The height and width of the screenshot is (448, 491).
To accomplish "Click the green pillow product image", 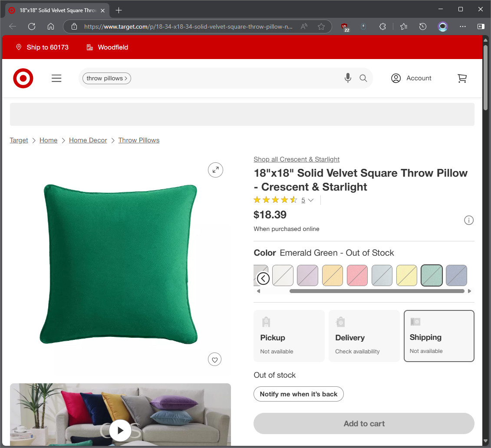I will click(x=119, y=264).
